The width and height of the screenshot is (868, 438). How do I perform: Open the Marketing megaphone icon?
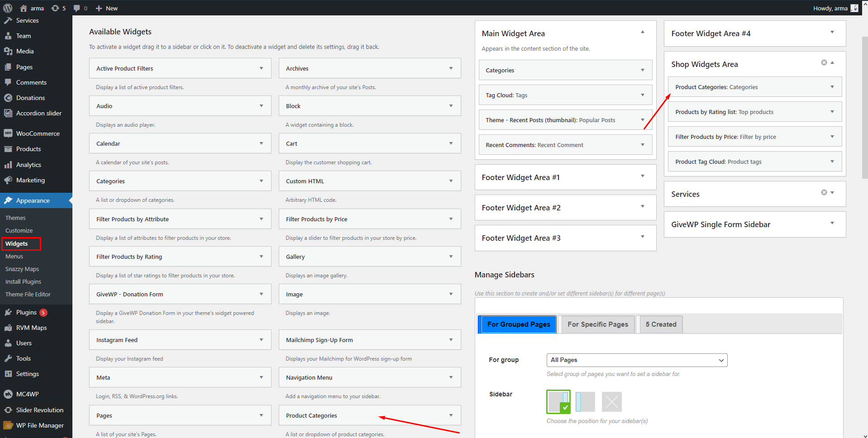pos(8,180)
